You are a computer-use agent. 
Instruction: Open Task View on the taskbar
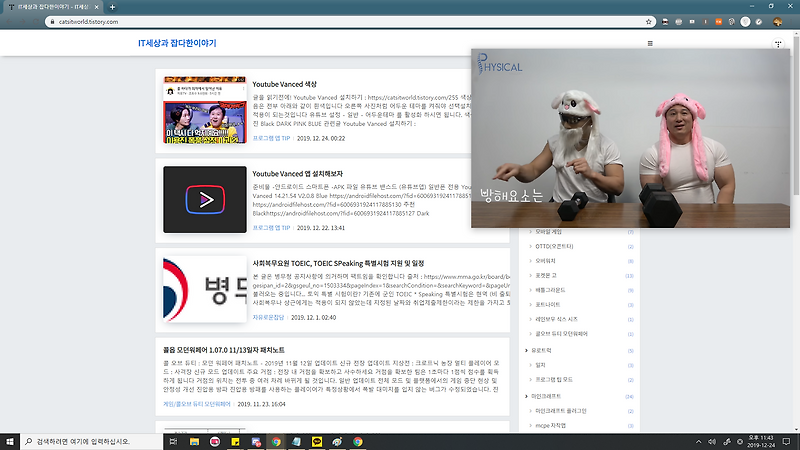[173, 441]
